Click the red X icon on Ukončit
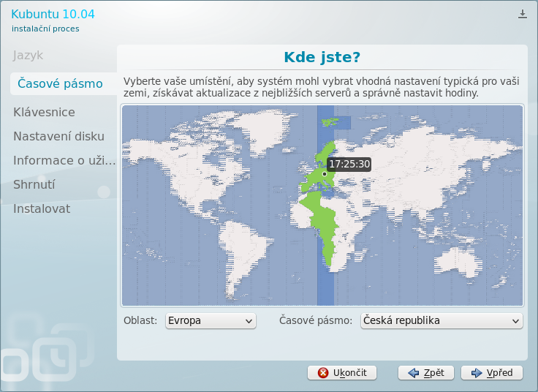538x392 pixels. click(x=323, y=373)
